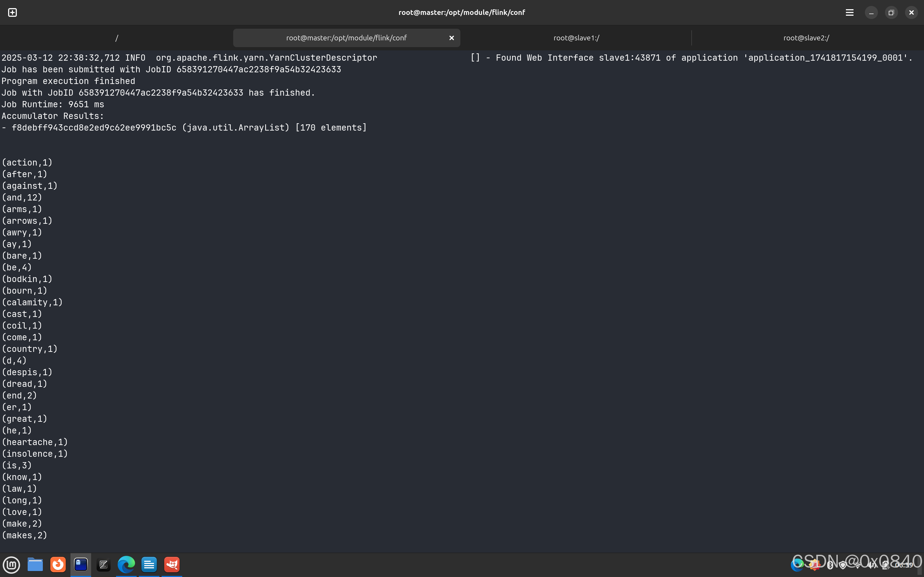Open the clock showing 06:39

904,565
